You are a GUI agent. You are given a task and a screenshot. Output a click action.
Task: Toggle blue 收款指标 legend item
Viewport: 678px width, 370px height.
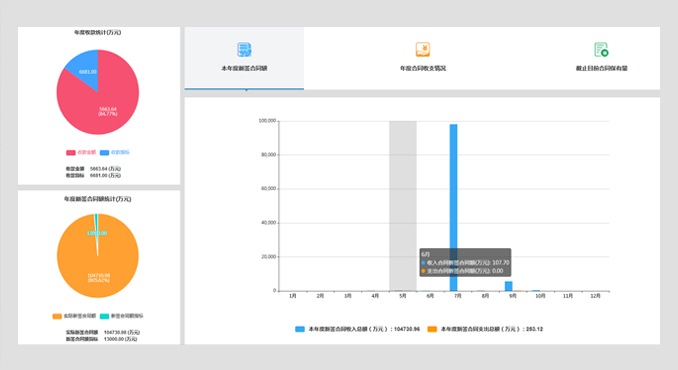coord(115,153)
